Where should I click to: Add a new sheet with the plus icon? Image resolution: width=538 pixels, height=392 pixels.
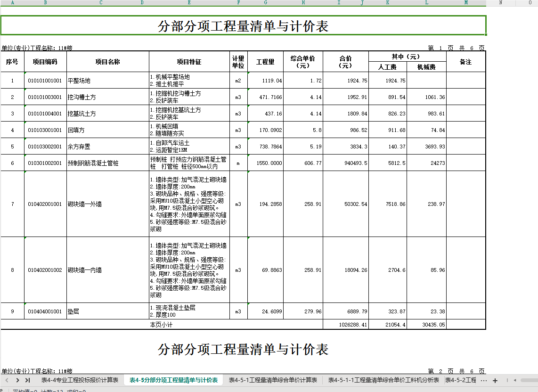click(x=495, y=380)
